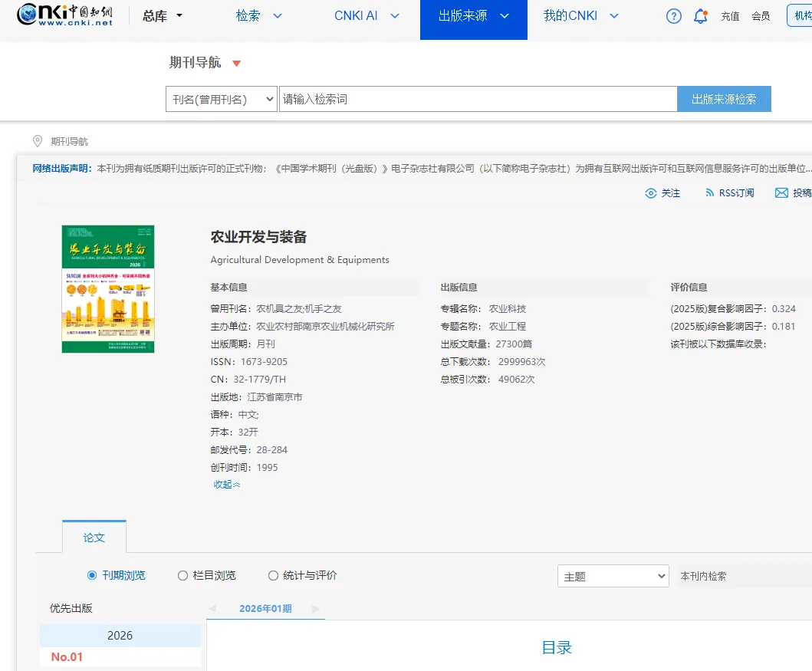Click the 邮发代号 value 28-284
Image resolution: width=812 pixels, height=671 pixels.
point(272,450)
